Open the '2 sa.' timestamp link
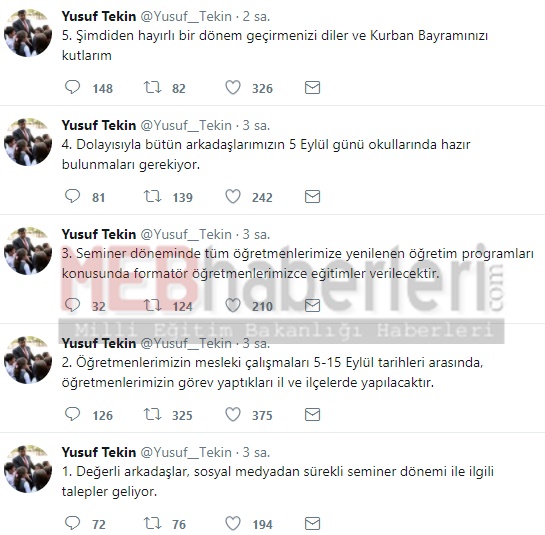This screenshot has height=535, width=545. [x=256, y=16]
